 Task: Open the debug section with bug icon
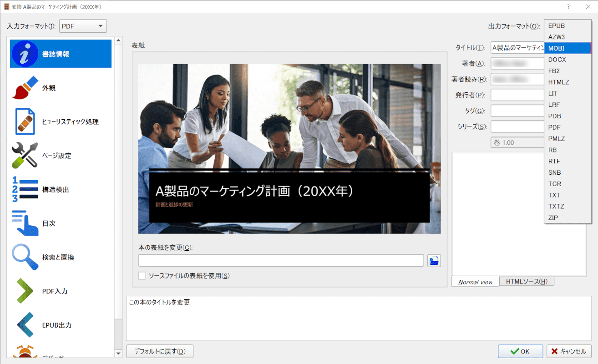click(x=61, y=351)
